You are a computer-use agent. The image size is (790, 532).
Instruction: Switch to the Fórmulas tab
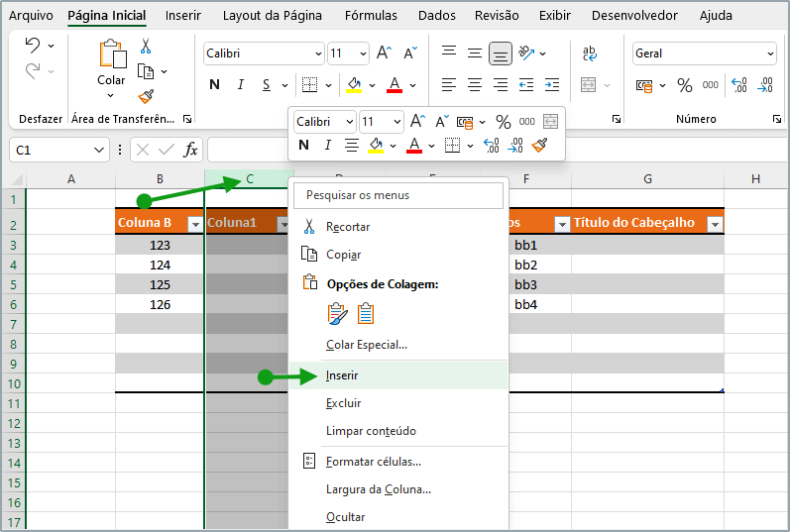coord(371,16)
